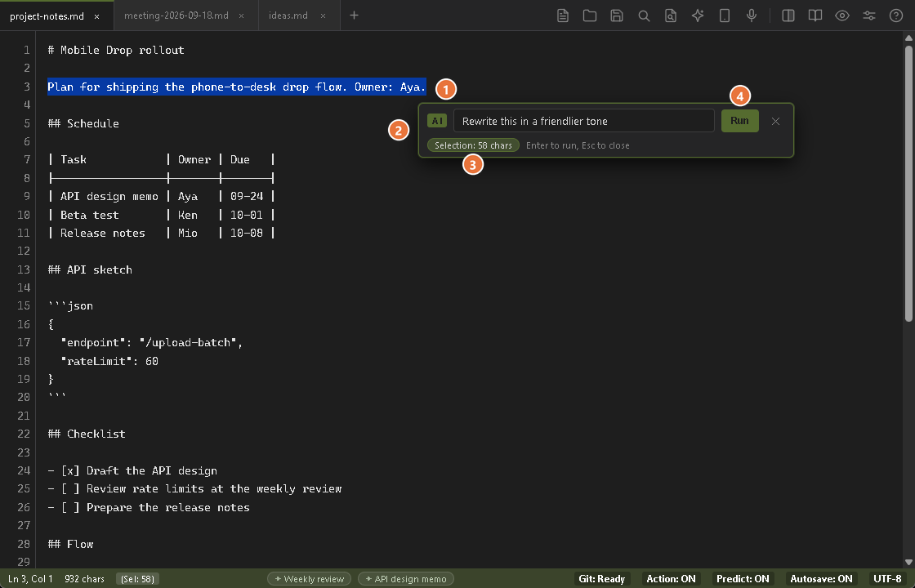Click the Selection: 58 chars chip

click(473, 145)
